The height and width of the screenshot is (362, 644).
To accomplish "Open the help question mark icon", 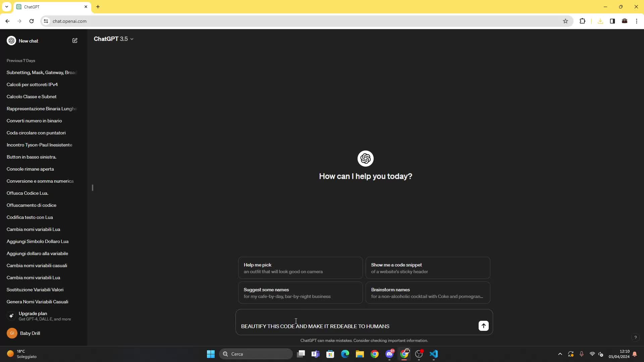I will coord(636,338).
